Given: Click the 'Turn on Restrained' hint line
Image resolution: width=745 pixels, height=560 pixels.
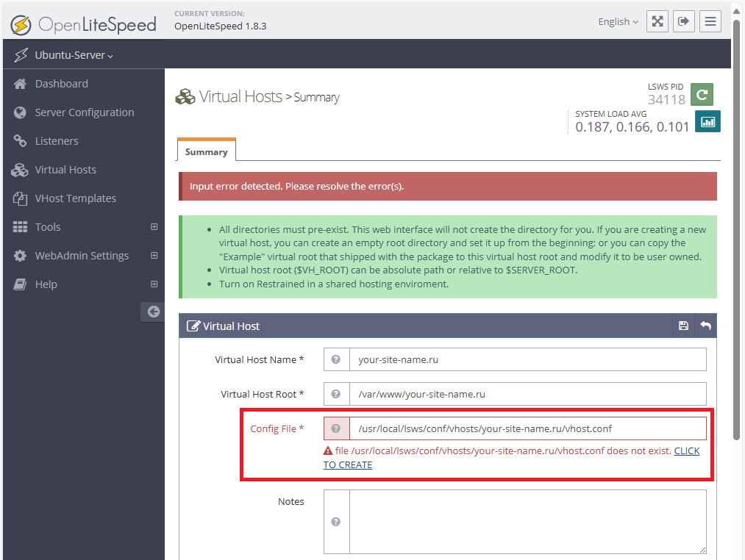Looking at the screenshot, I should (334, 284).
